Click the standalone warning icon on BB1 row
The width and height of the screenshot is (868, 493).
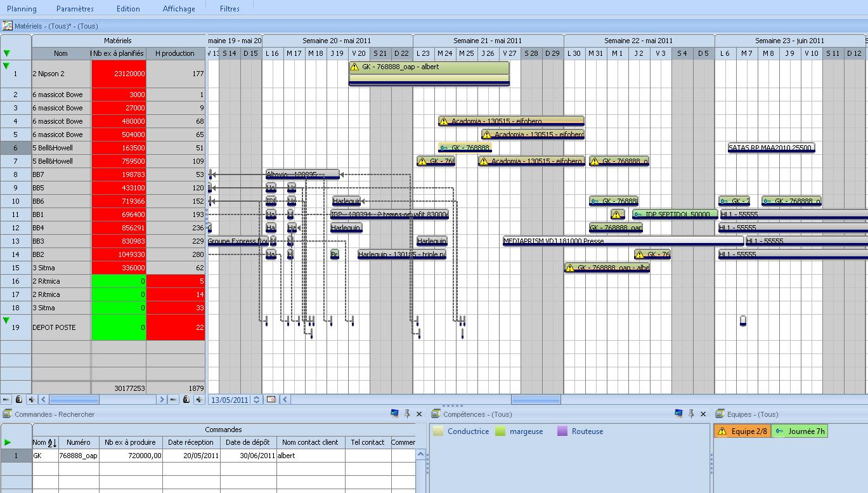(x=618, y=214)
